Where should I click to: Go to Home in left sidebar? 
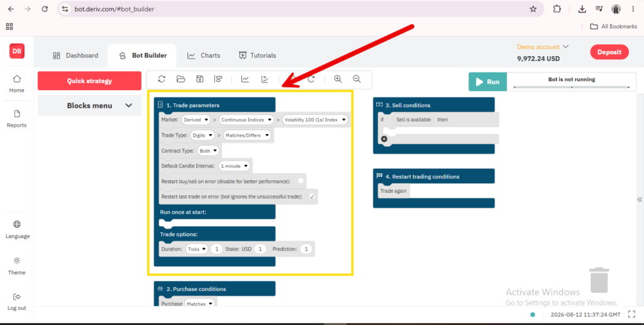tap(17, 84)
